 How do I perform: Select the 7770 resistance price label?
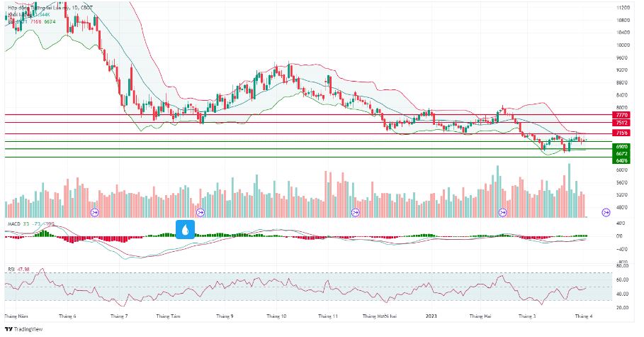621,115
